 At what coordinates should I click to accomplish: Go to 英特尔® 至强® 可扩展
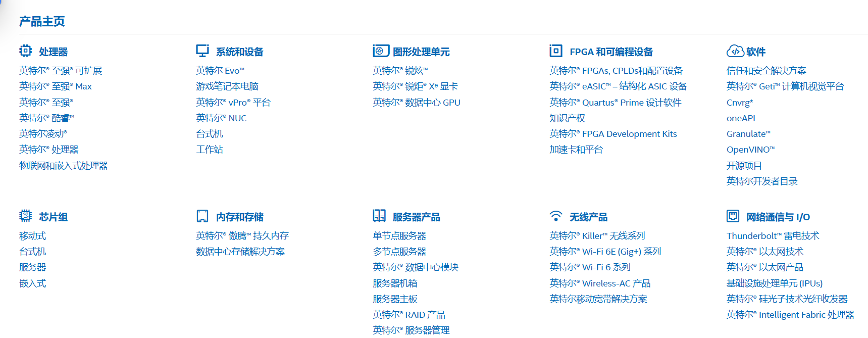pos(61,71)
